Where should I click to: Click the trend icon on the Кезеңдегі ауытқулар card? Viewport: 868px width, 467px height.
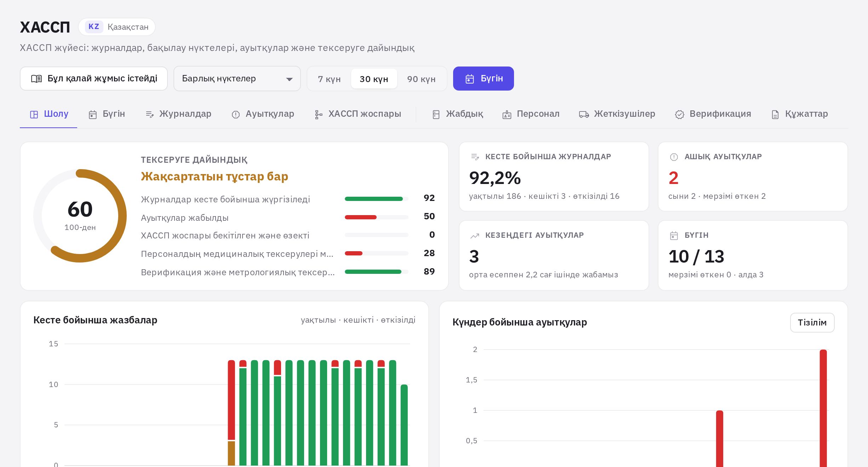click(x=475, y=236)
